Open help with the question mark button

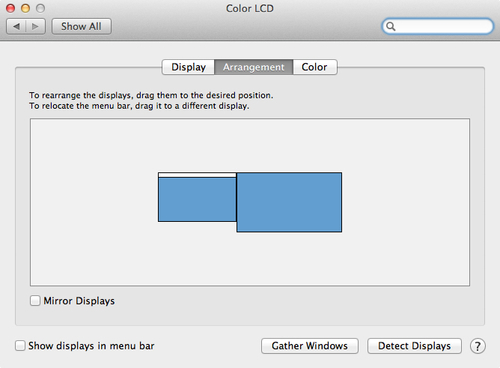click(x=478, y=346)
